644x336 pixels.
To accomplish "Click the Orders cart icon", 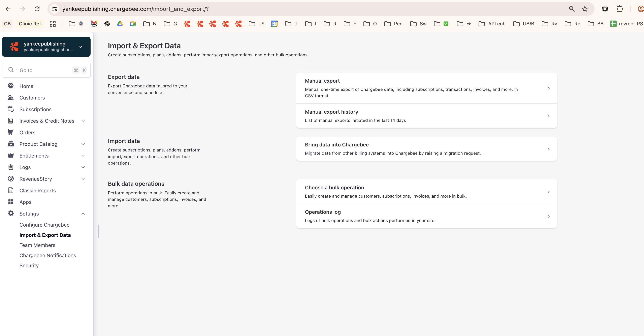I will pos(10,132).
